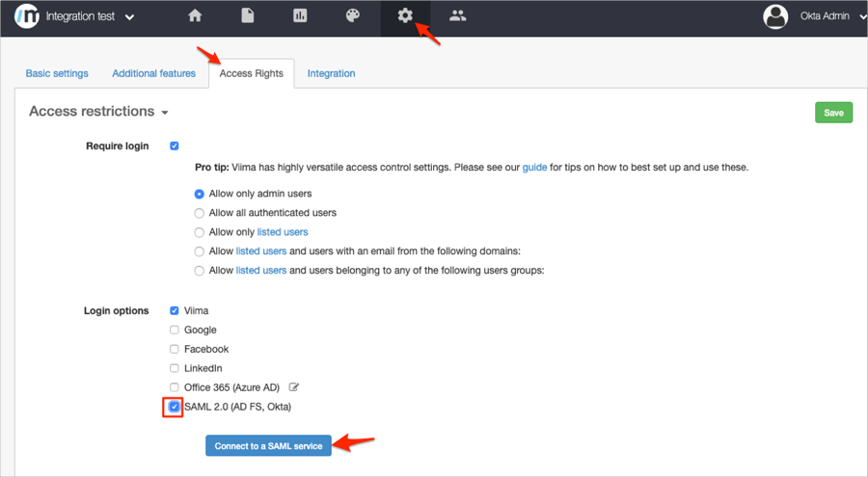
Task: Click the green Save button
Action: click(x=833, y=113)
